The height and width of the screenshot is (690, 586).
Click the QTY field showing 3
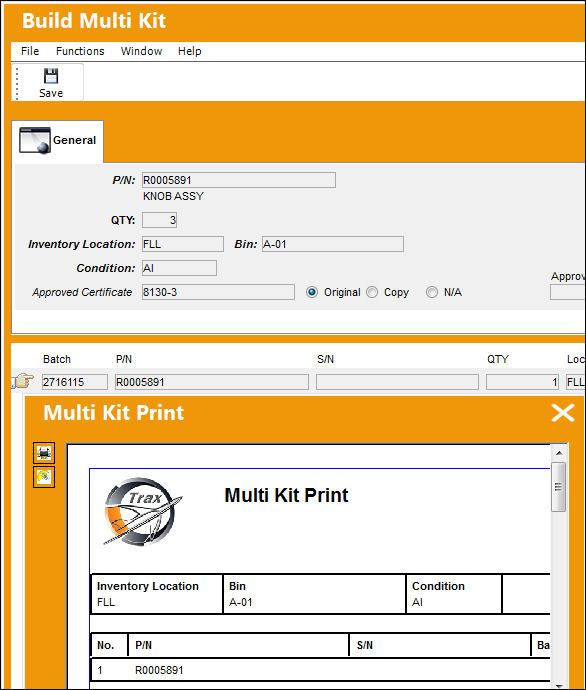tap(159, 220)
